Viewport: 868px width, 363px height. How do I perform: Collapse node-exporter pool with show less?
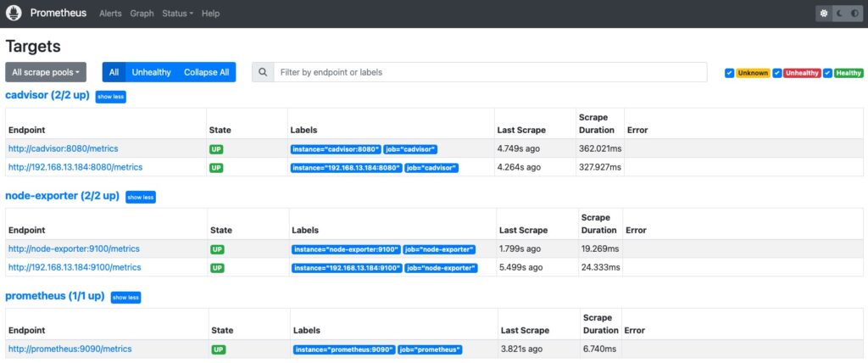[x=141, y=197]
